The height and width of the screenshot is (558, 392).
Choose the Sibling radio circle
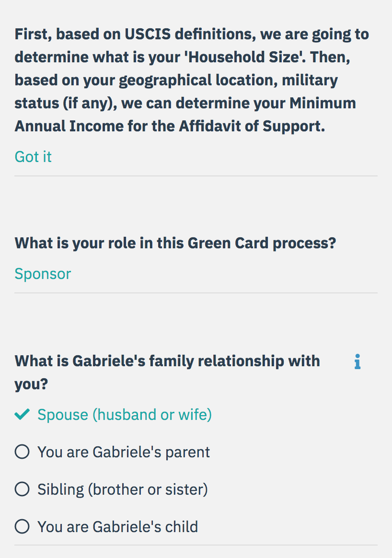22,489
